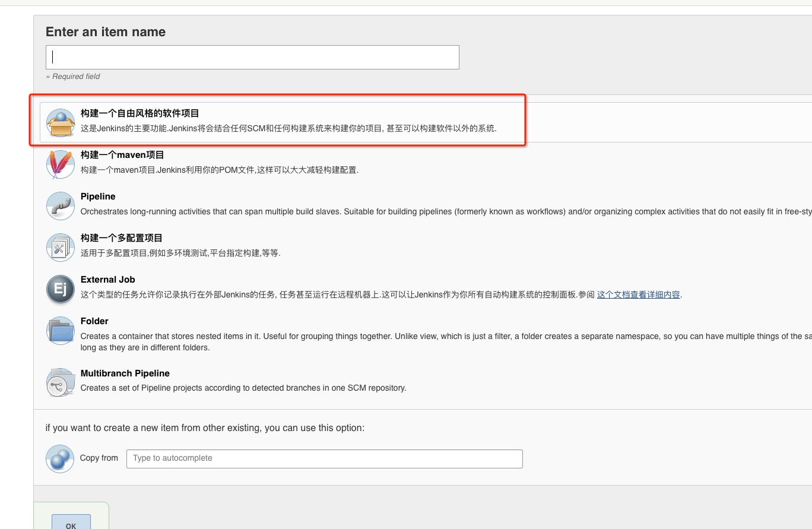Choose the Folder item title
The image size is (812, 529).
coord(94,321)
